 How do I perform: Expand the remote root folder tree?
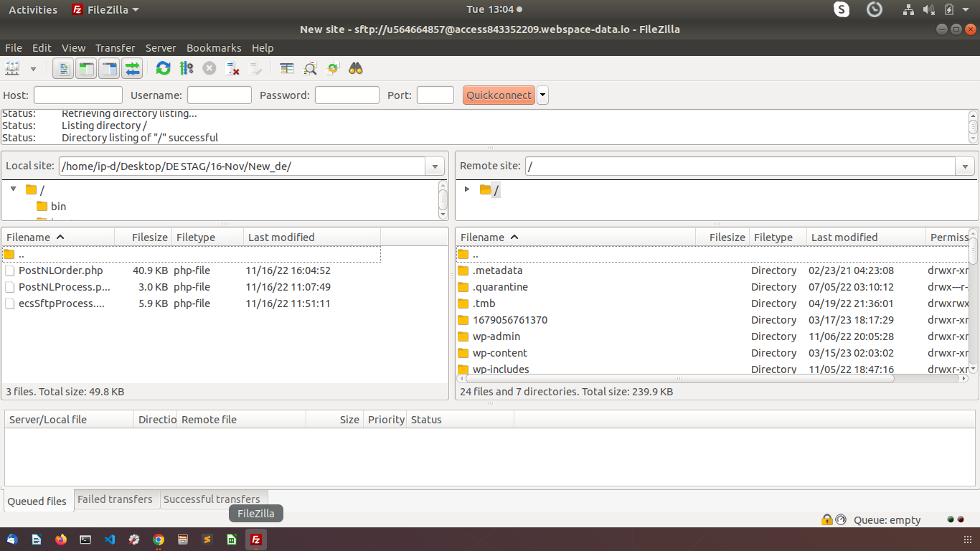[467, 189]
